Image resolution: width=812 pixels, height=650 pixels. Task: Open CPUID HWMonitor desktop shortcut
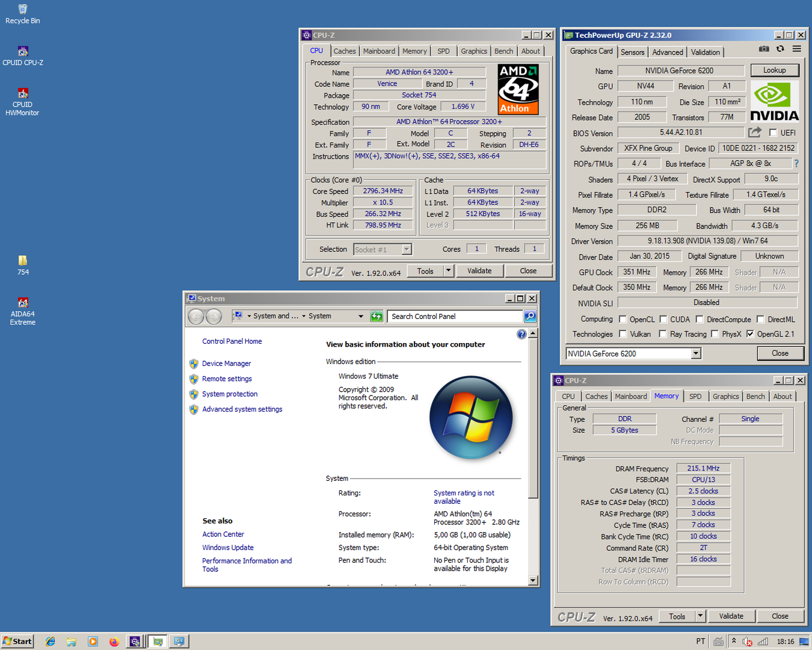click(22, 102)
